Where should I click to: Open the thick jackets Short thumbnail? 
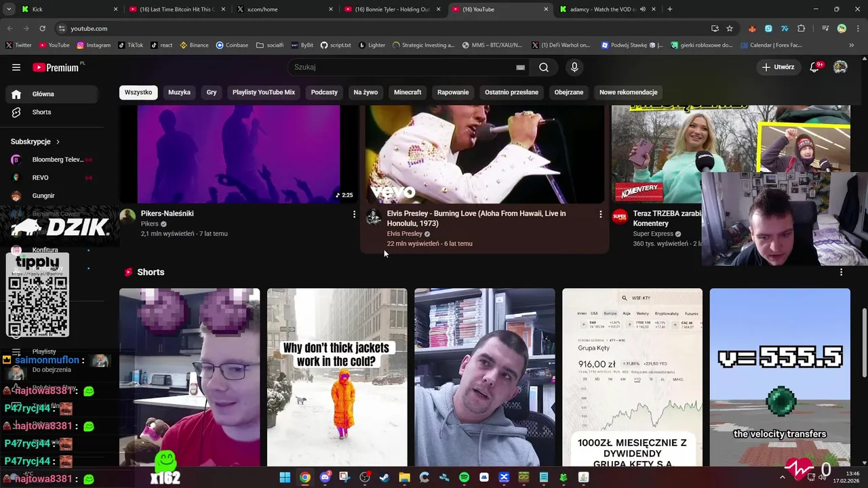[337, 378]
